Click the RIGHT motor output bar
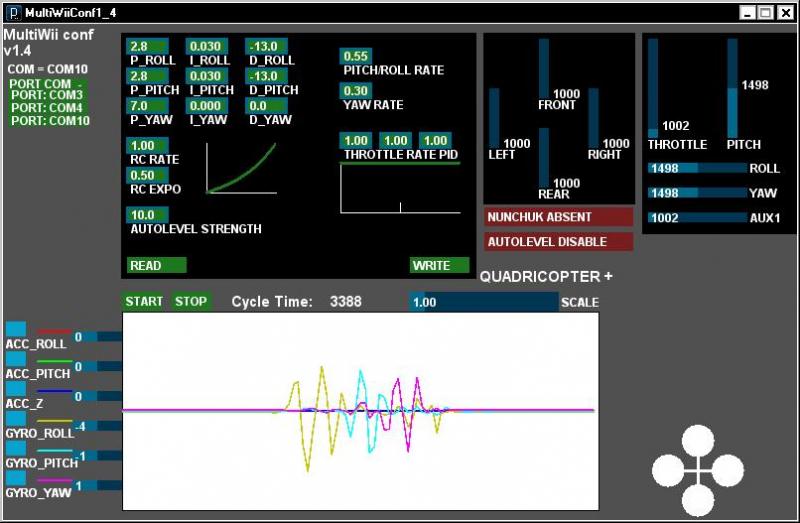 tap(593, 118)
